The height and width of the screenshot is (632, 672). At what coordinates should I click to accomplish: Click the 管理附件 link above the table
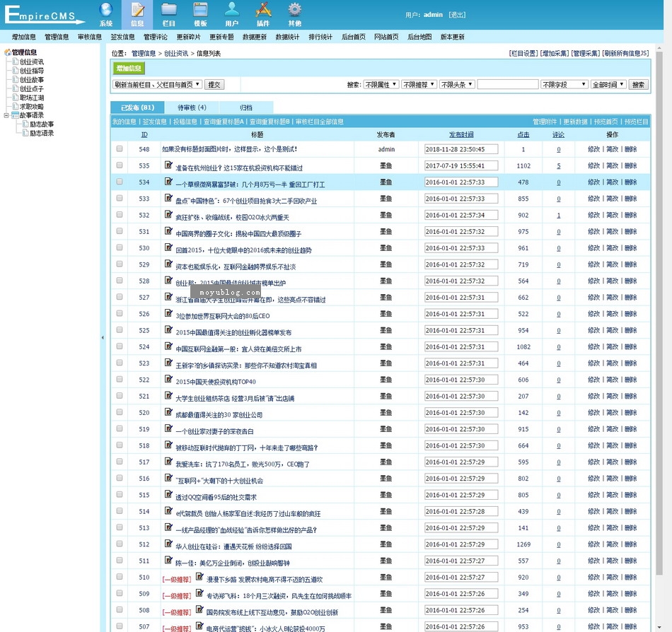click(545, 122)
